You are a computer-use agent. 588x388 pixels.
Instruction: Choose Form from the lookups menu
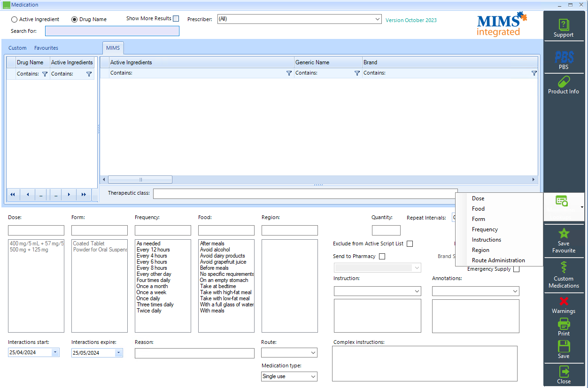coord(479,219)
